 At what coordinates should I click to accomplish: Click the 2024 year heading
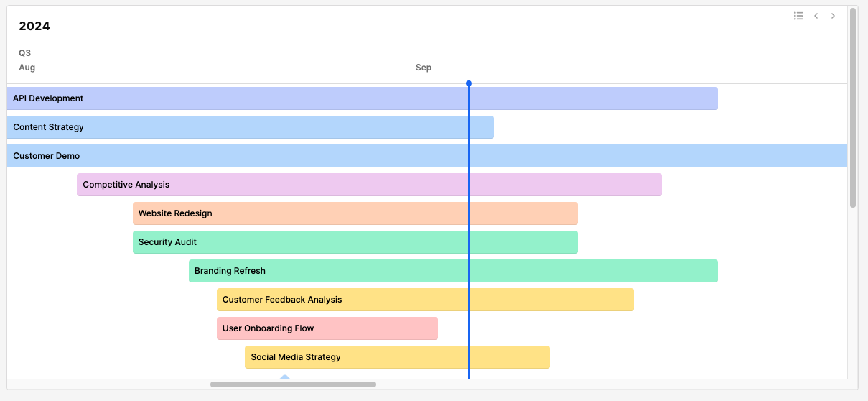(x=34, y=27)
